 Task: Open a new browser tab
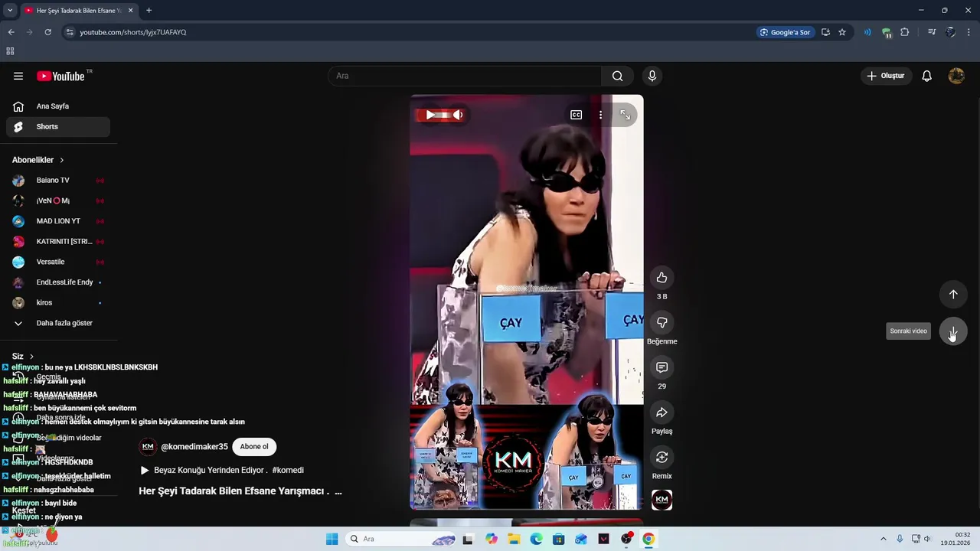pyautogui.click(x=149, y=11)
